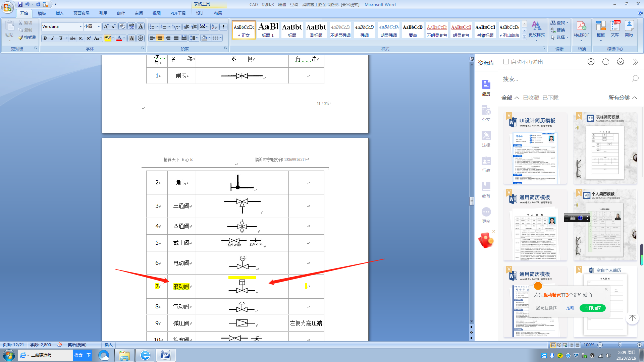Viewport: 644px width, 362px height.
Task: Expand the styles gallery more arrow
Action: click(524, 37)
